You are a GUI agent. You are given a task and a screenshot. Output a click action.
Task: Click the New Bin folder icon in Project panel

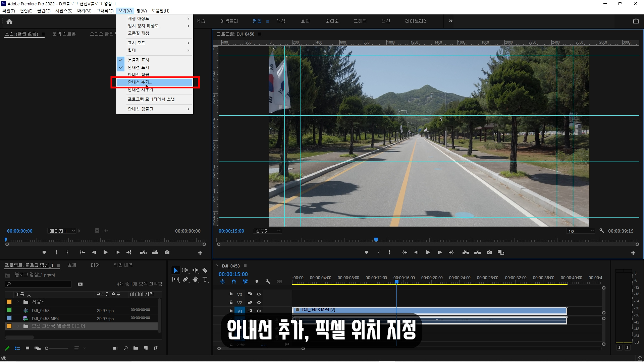136,348
